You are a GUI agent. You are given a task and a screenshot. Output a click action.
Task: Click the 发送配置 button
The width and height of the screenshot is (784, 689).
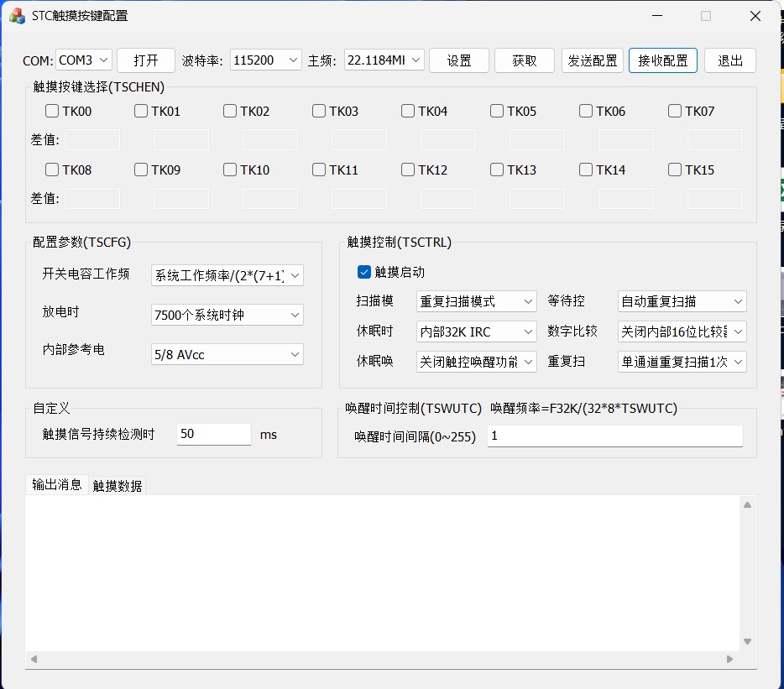593,60
